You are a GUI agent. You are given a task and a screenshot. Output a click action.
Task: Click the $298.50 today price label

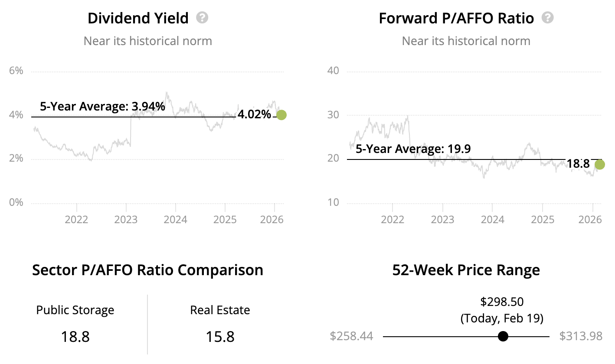tap(502, 302)
